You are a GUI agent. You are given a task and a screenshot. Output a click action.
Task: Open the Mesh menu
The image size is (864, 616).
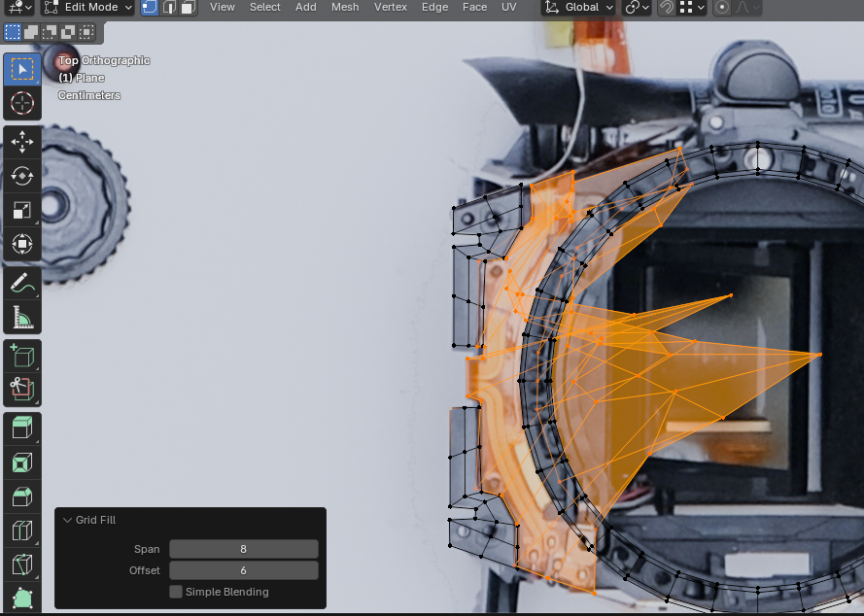345,8
